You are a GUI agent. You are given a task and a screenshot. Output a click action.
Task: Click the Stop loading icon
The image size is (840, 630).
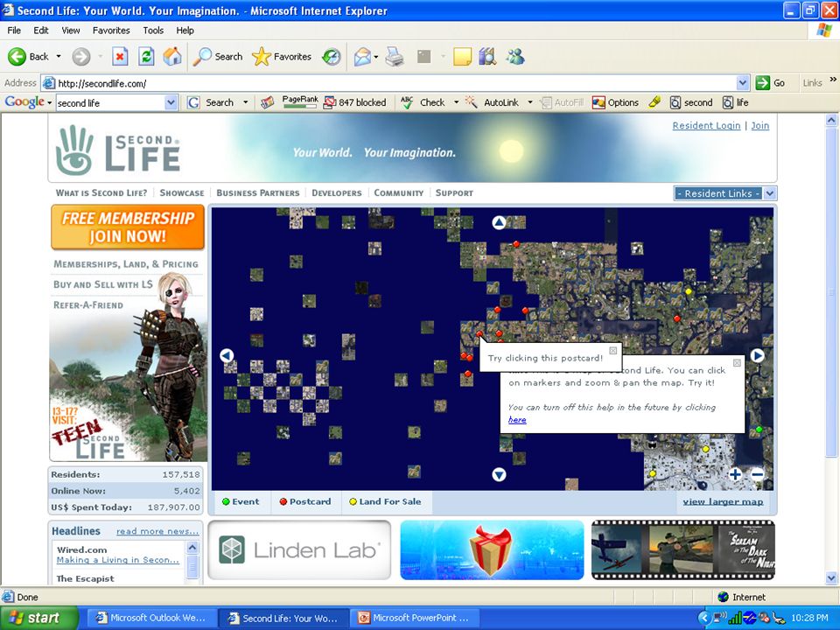point(120,56)
